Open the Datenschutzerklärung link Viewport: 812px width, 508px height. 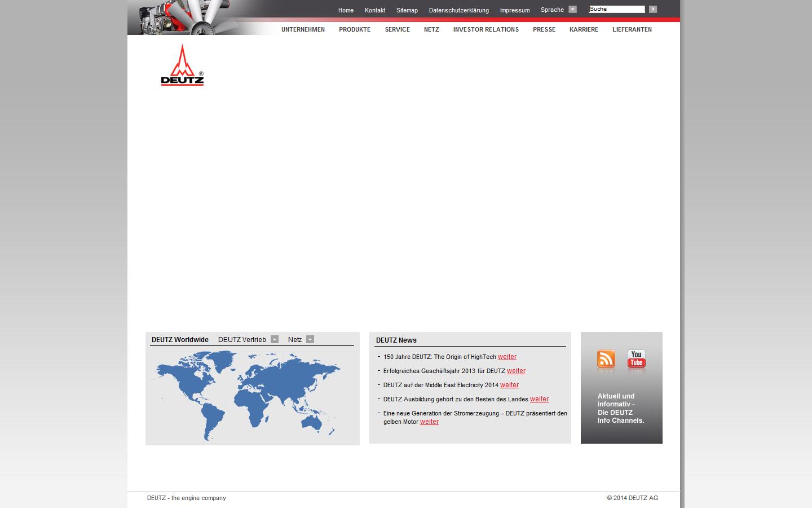pos(459,10)
